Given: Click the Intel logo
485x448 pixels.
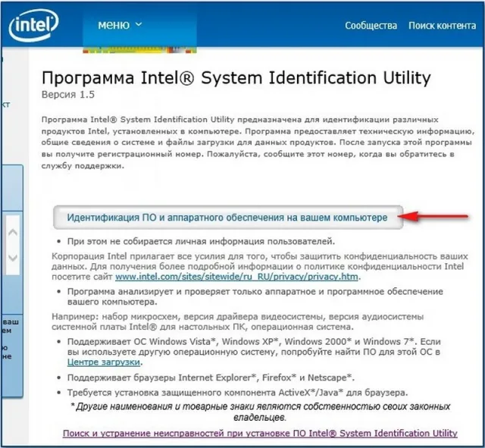Looking at the screenshot, I should [x=33, y=25].
